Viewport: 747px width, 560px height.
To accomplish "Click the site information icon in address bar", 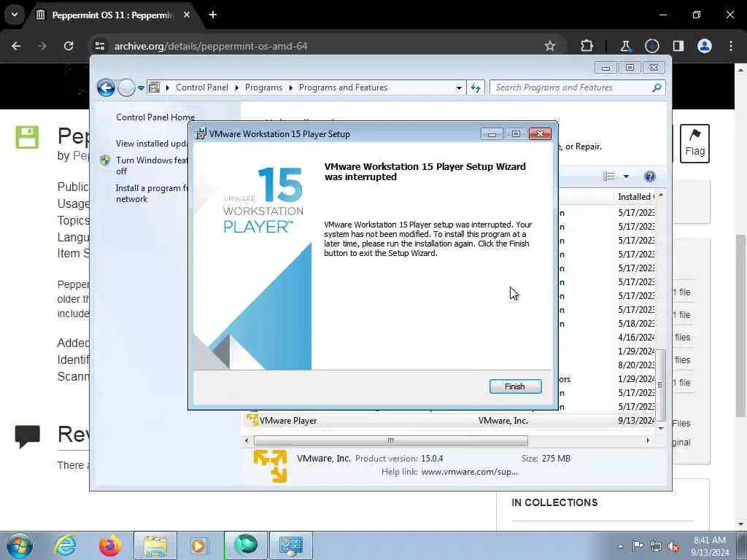I will pyautogui.click(x=99, y=46).
